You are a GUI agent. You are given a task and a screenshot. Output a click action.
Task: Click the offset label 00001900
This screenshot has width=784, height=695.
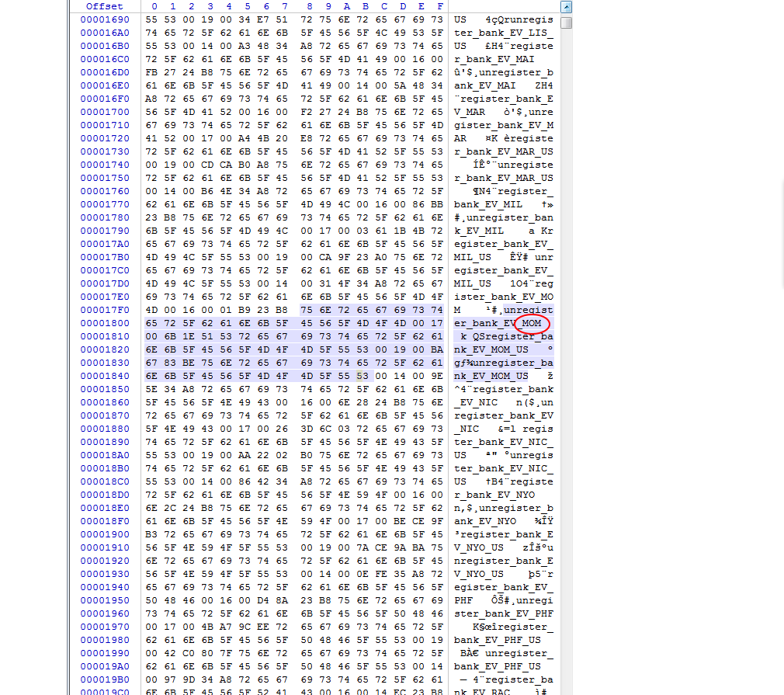point(105,534)
